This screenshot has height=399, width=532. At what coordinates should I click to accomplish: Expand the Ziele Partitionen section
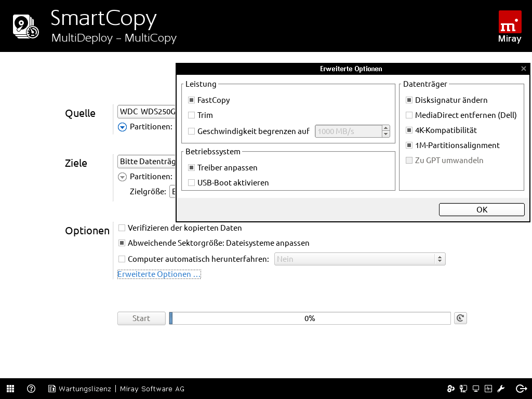[x=122, y=177]
